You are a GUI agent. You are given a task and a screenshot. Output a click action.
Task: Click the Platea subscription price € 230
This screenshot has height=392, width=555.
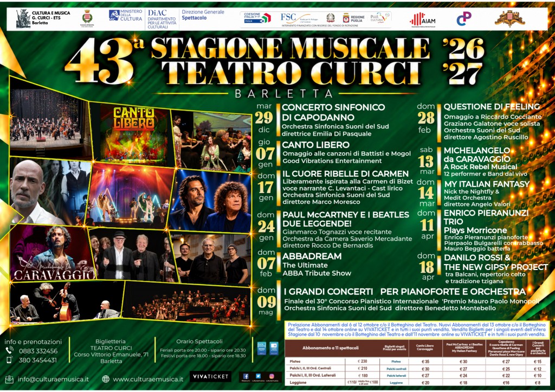[x=362, y=362]
